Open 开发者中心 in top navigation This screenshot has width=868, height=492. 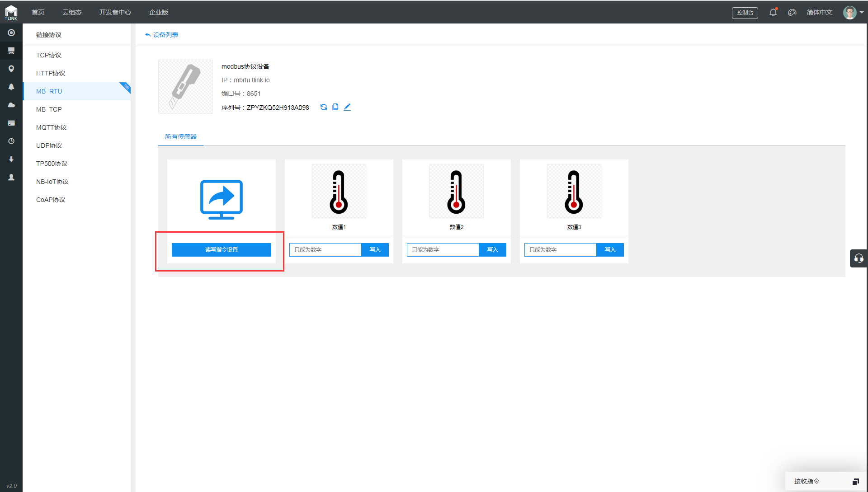(115, 12)
